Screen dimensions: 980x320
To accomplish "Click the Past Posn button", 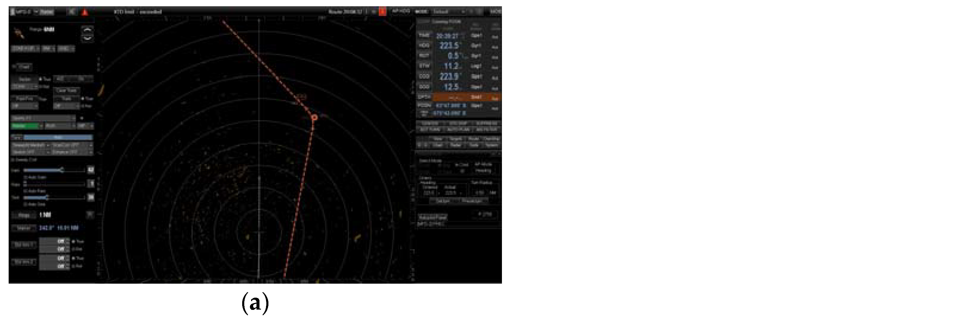I will pyautogui.click(x=25, y=98).
